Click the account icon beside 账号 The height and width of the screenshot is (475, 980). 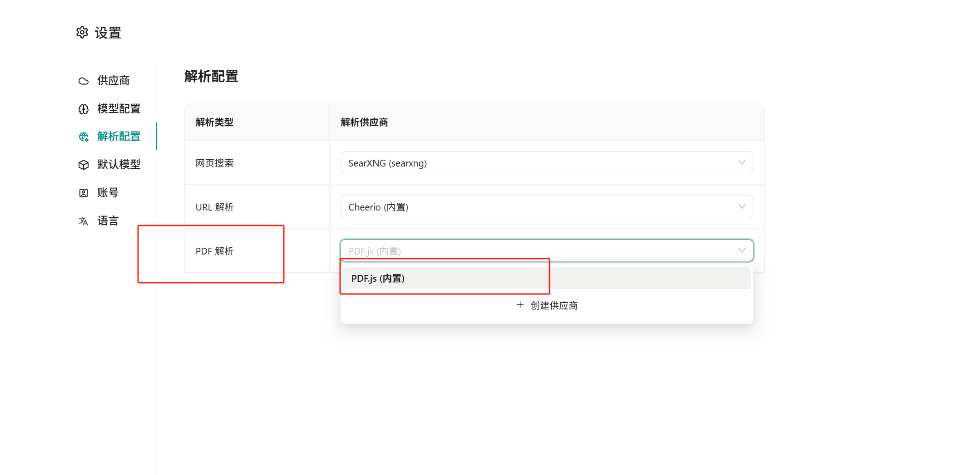(x=84, y=193)
